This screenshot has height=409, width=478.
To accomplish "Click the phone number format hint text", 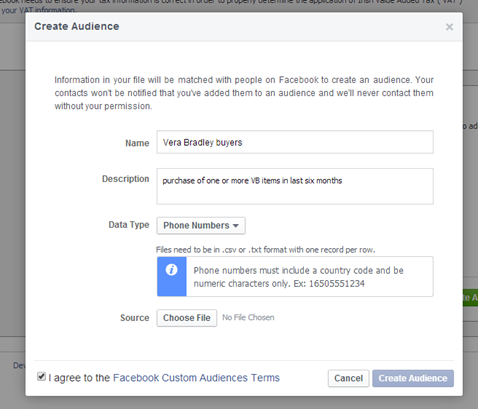I will [x=298, y=277].
